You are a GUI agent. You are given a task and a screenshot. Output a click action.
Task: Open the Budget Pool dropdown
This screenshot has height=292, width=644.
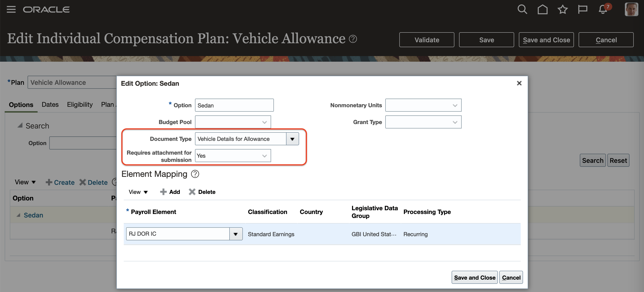pos(264,122)
